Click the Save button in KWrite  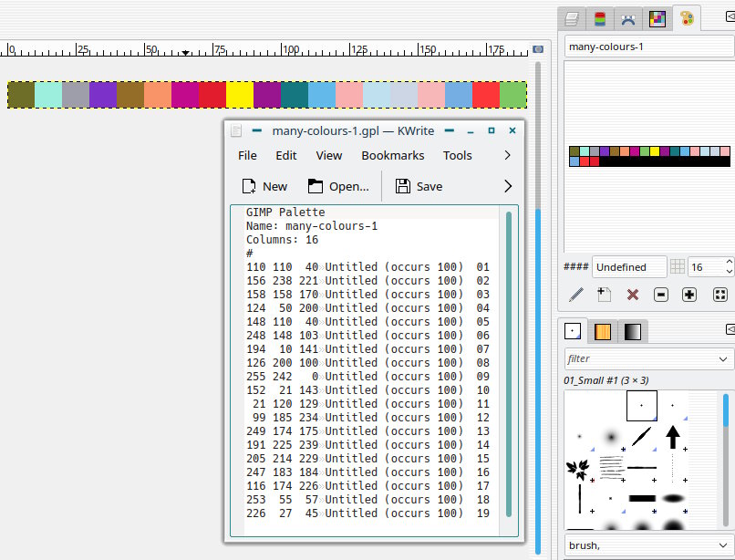coord(419,186)
